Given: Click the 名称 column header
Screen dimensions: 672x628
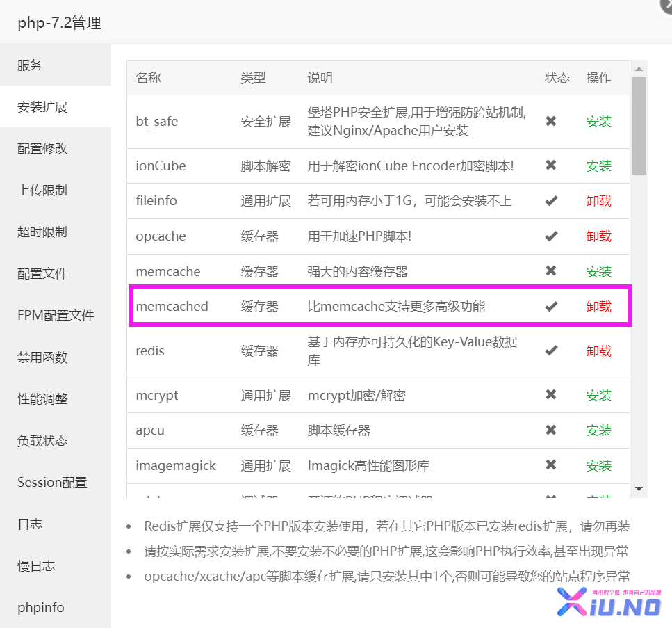Looking at the screenshot, I should [x=148, y=78].
